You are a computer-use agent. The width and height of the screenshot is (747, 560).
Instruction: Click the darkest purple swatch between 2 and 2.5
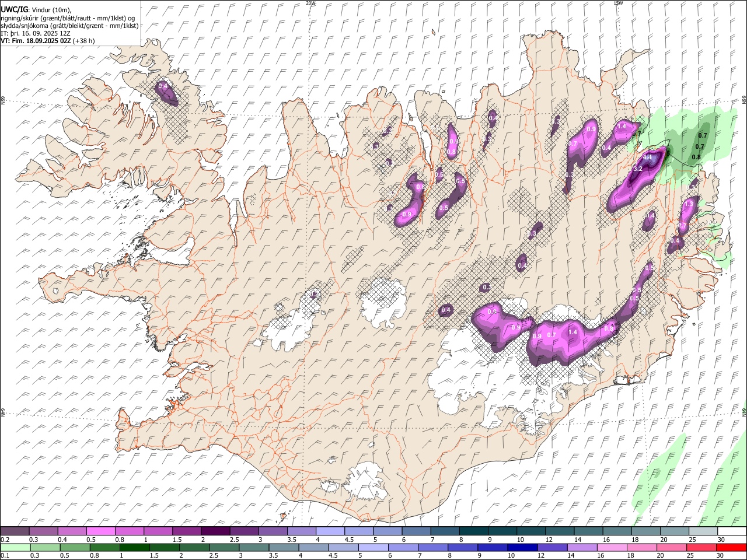[x=215, y=531]
